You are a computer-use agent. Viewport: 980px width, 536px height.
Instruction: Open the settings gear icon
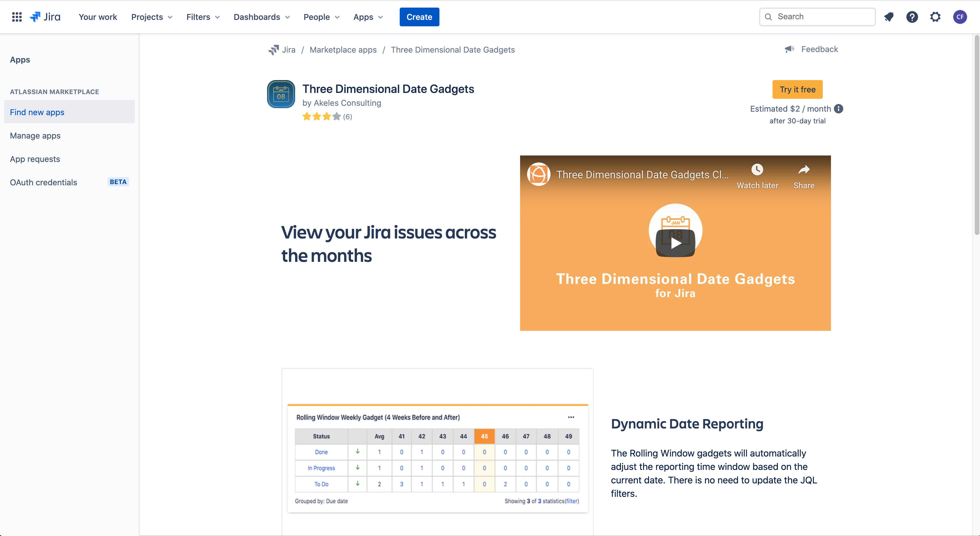935,17
